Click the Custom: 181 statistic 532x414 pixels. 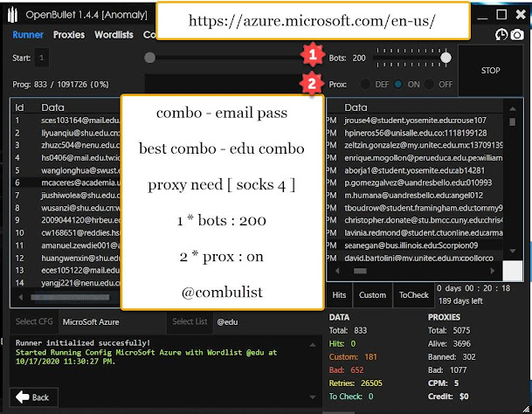[x=353, y=356]
